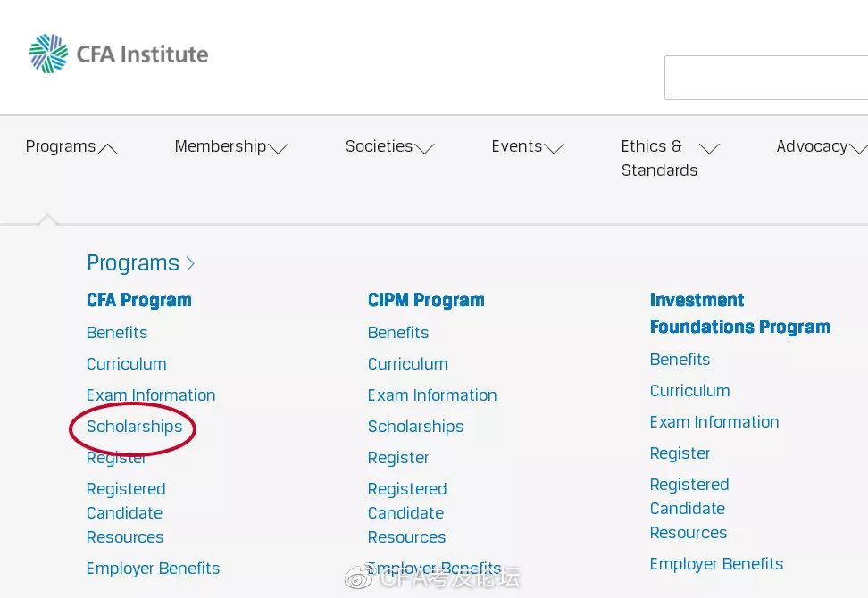Open Scholarships under CFA Program
The image size is (868, 598).
[x=134, y=427]
